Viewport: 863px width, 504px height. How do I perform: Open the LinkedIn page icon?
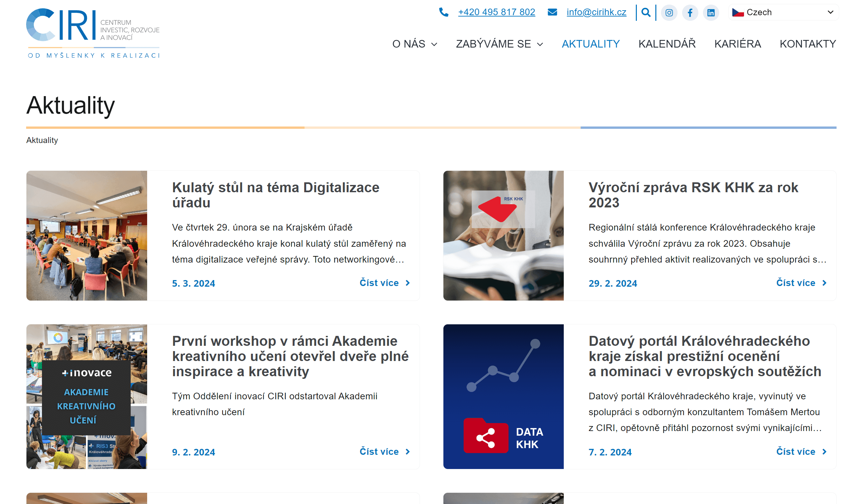point(711,13)
